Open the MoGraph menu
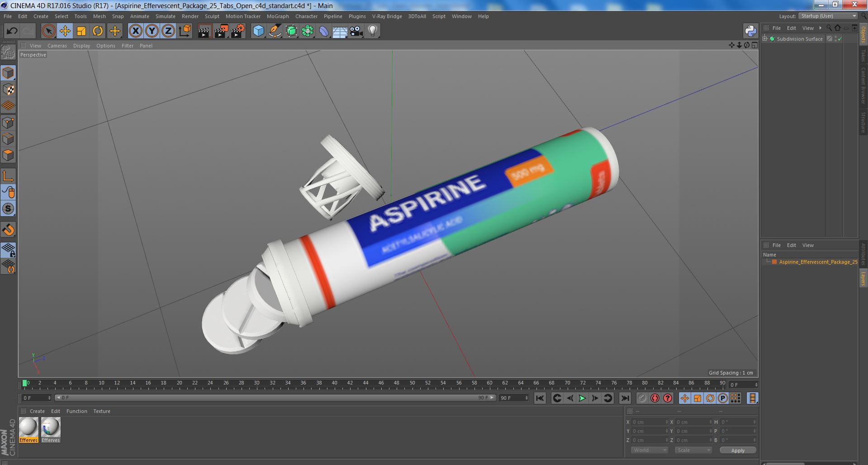868x465 pixels. pyautogui.click(x=278, y=16)
